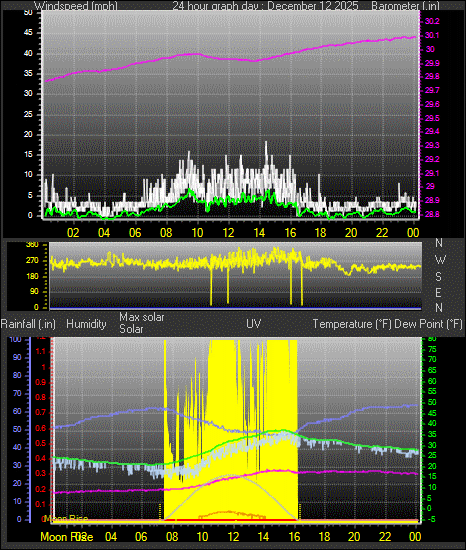Click the magenta '30.1' barometer axis value

click(432, 35)
